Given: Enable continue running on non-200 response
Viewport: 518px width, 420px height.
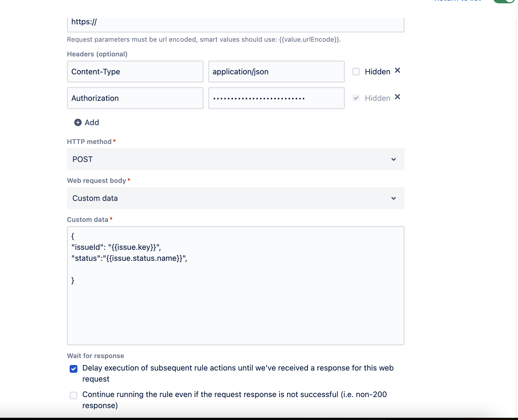Looking at the screenshot, I should (74, 395).
